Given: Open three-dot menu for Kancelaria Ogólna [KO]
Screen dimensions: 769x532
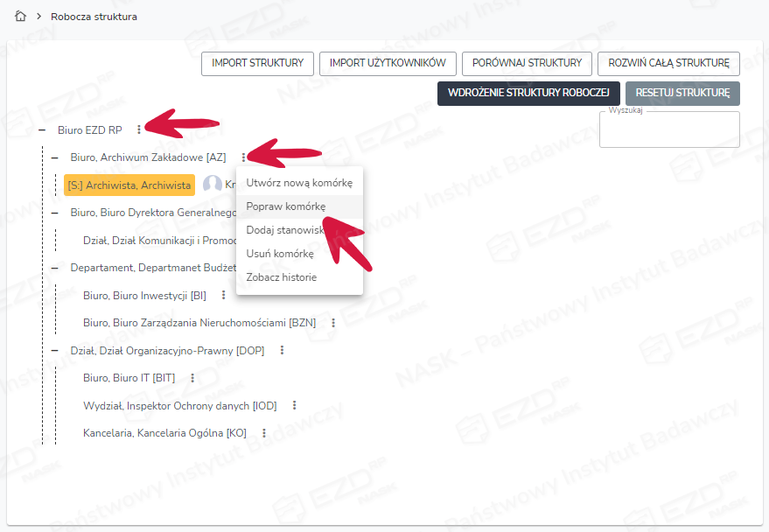Looking at the screenshot, I should coord(263,432).
